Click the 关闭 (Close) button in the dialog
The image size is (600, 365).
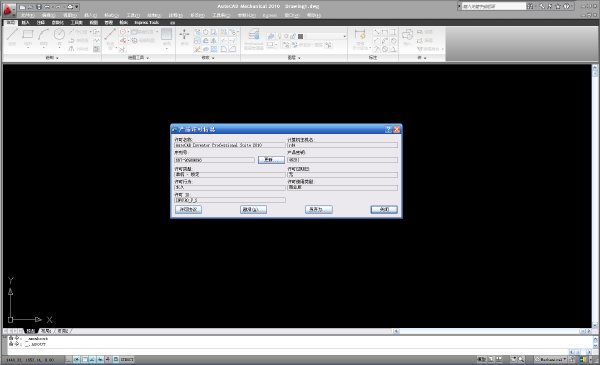coord(384,209)
